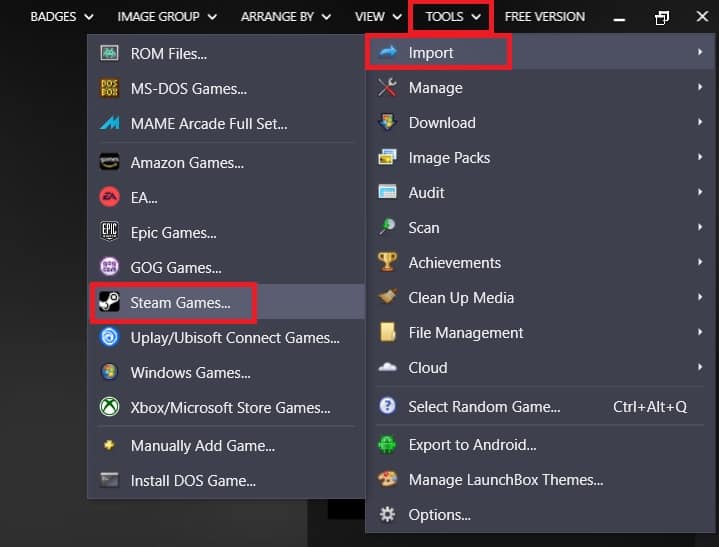Click the Amazon Games logo icon
Image resolution: width=719 pixels, height=547 pixels.
point(109,162)
